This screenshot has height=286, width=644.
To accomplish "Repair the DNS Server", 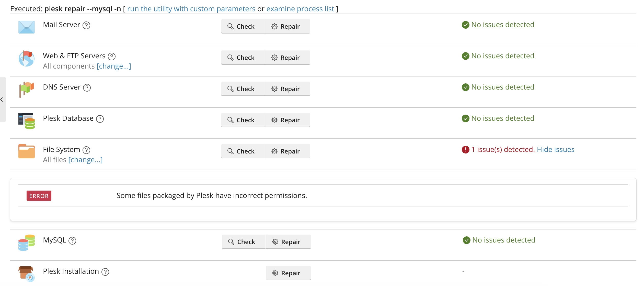I will (287, 89).
